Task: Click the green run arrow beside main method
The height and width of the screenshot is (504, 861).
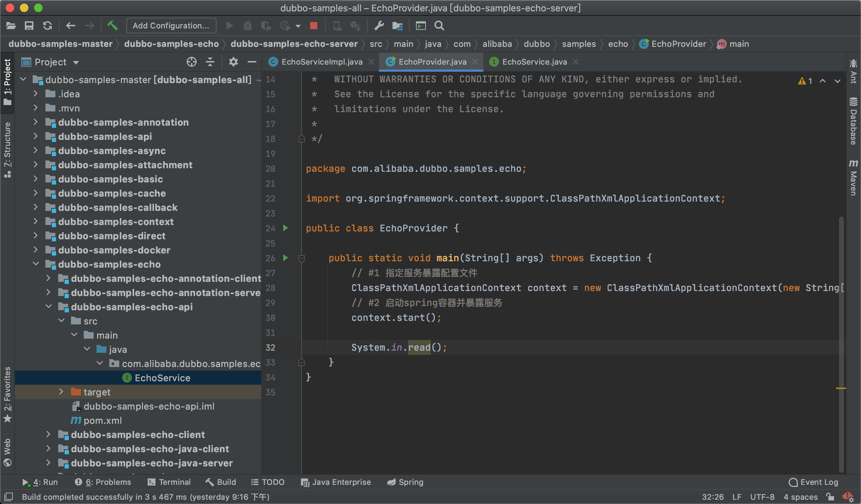Action: 285,258
